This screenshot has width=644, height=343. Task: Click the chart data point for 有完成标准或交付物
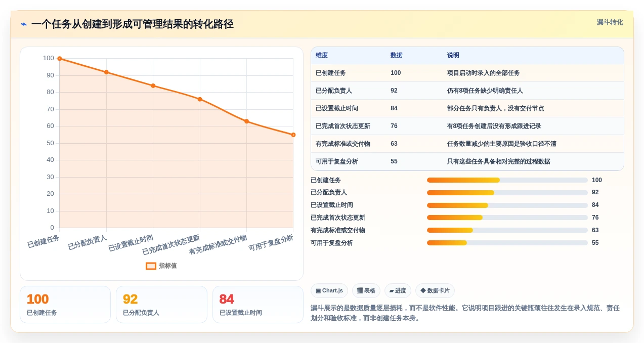pyautogui.click(x=246, y=121)
